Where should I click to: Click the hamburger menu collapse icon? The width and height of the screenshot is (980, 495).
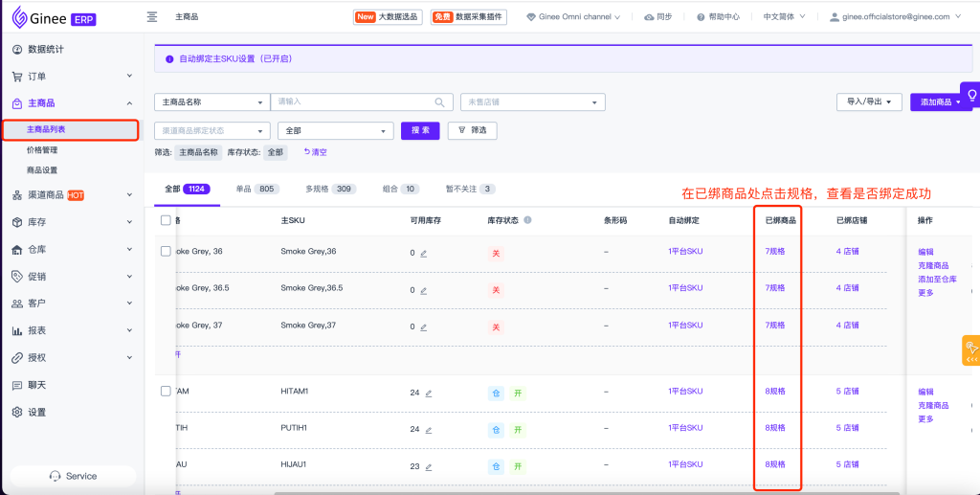(x=152, y=17)
